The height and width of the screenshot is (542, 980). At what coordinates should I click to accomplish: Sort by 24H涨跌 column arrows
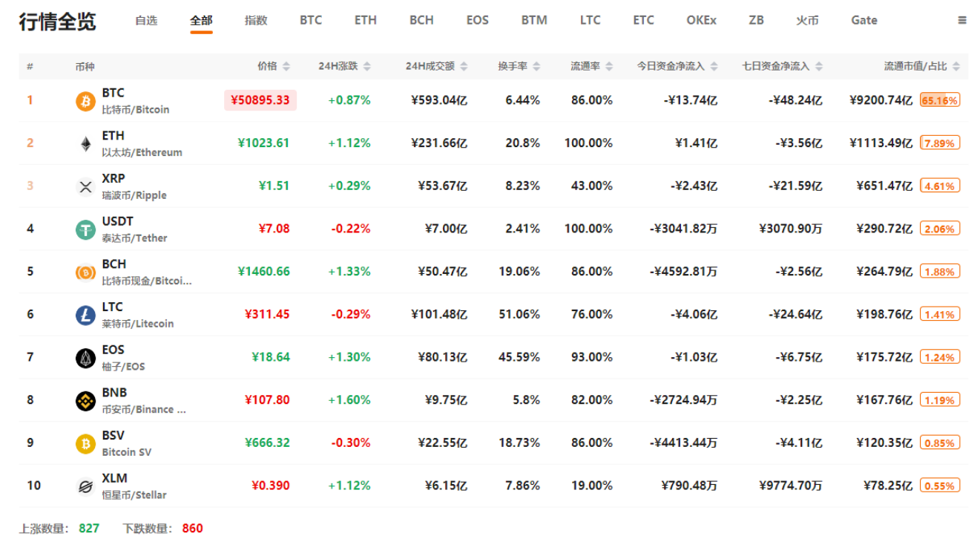click(367, 67)
